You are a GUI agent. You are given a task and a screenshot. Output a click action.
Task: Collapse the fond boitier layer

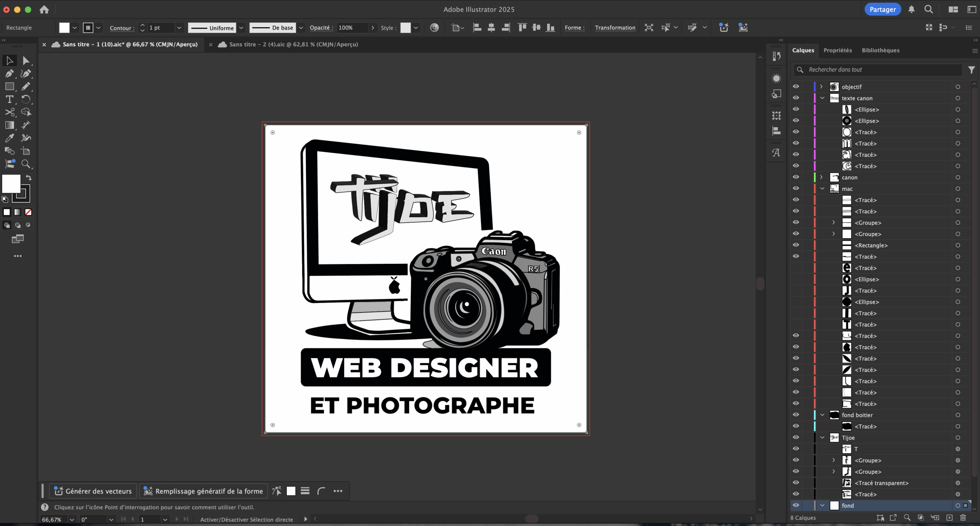click(x=822, y=415)
